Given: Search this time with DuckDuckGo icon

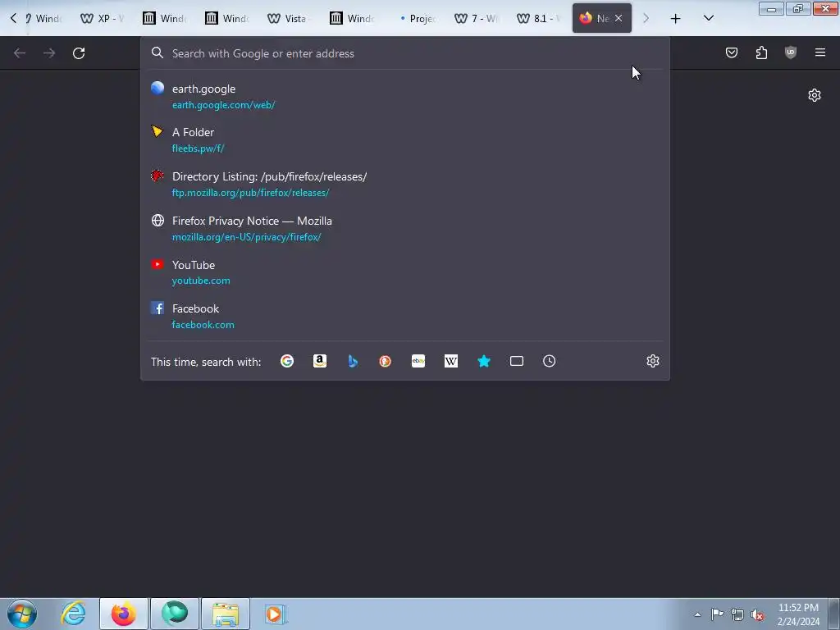Looking at the screenshot, I should 386,361.
